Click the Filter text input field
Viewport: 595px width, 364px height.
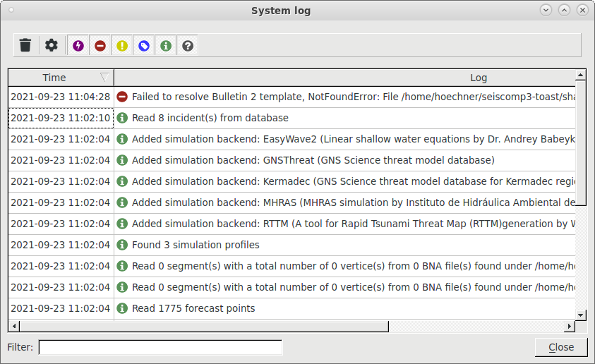pyautogui.click(x=160, y=347)
